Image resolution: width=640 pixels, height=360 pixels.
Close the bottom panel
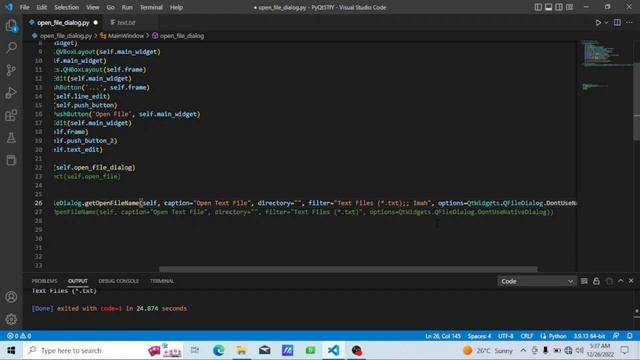click(631, 281)
